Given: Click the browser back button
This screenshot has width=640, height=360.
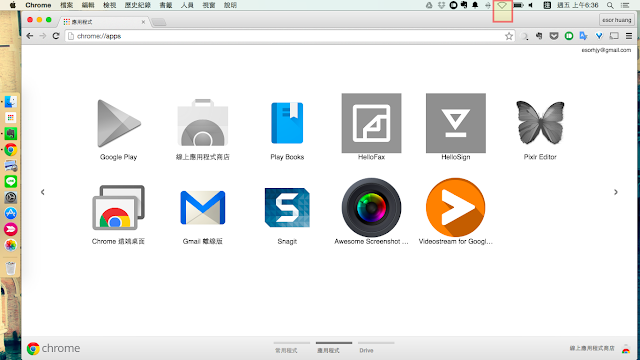Looking at the screenshot, I should coord(30,36).
